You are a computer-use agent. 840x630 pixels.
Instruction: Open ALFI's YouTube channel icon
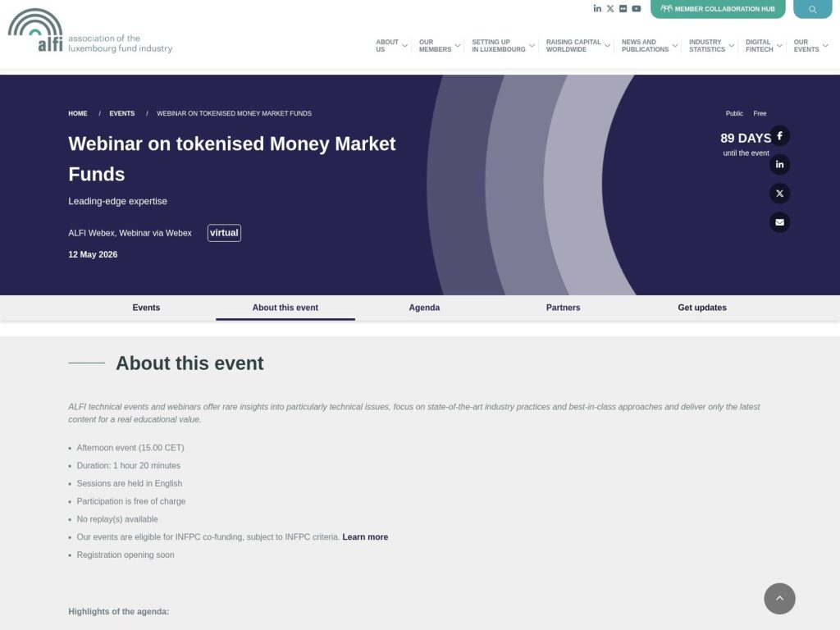(x=637, y=8)
